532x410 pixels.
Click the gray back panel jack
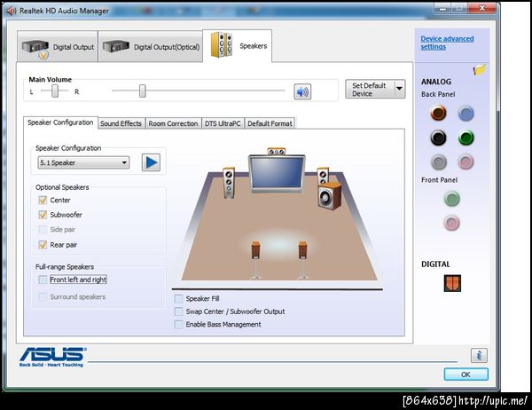tap(439, 162)
